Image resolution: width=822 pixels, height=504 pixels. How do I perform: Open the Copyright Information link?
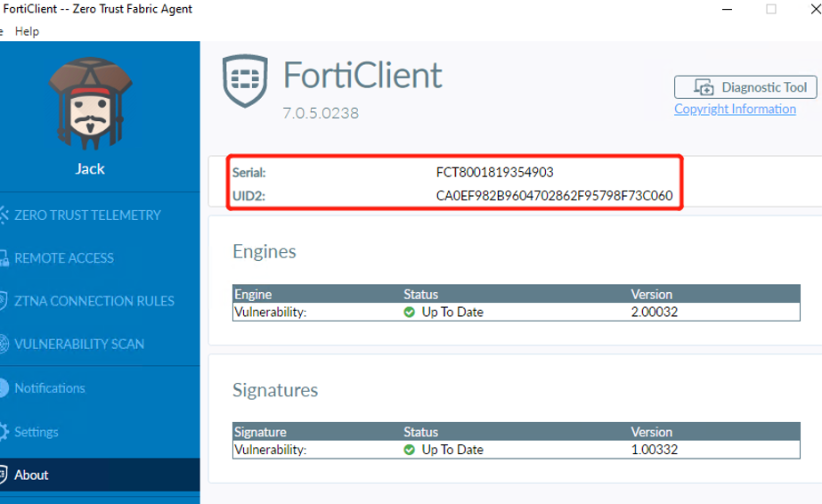[735, 109]
